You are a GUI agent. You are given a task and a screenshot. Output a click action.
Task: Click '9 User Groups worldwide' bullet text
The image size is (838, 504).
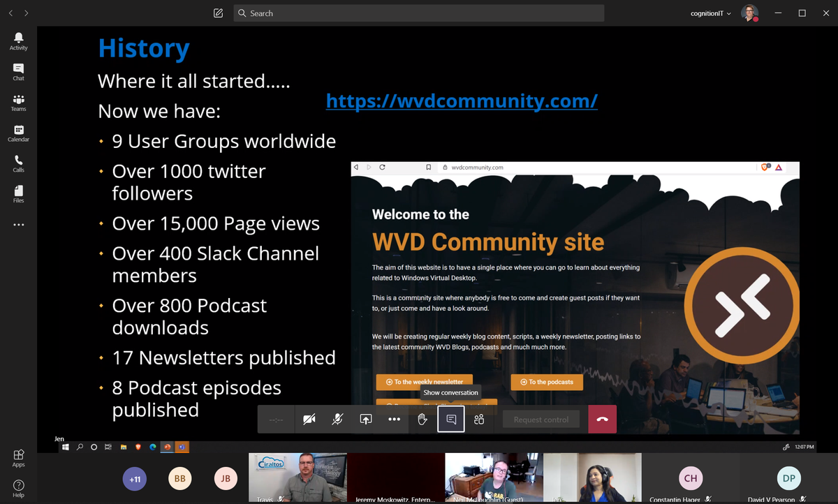[224, 141]
